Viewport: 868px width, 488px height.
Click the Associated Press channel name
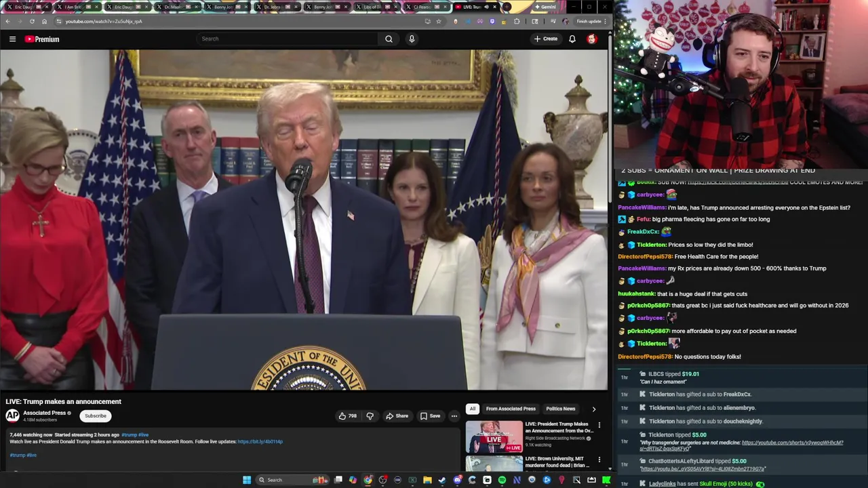(x=44, y=413)
